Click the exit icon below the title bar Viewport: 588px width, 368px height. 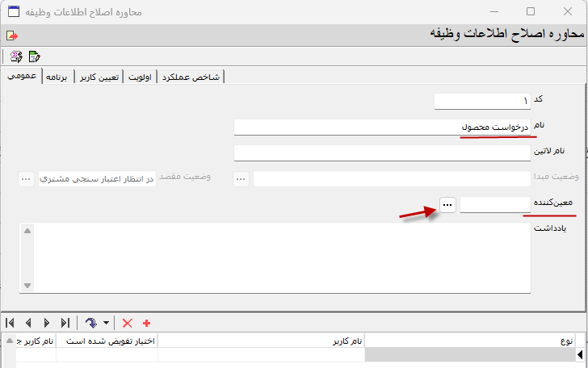click(11, 36)
